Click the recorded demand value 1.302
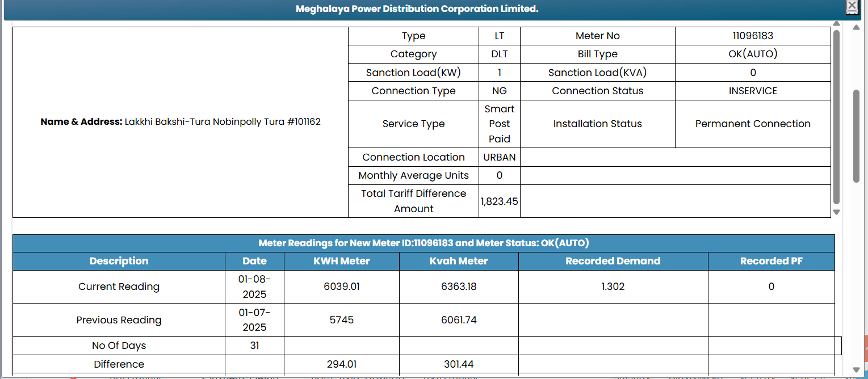 coord(613,287)
